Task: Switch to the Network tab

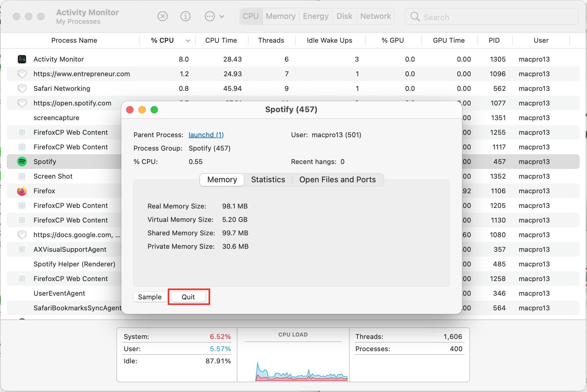Action: point(375,16)
